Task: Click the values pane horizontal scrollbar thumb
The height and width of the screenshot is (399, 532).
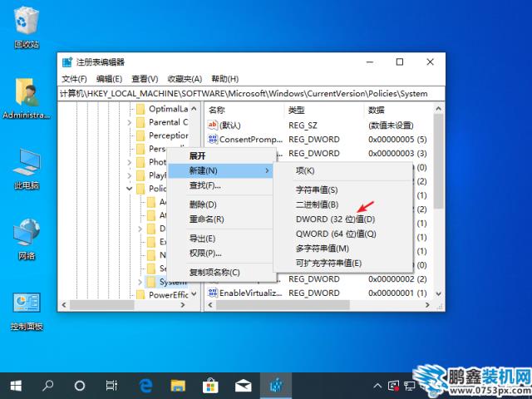Action: pos(283,305)
